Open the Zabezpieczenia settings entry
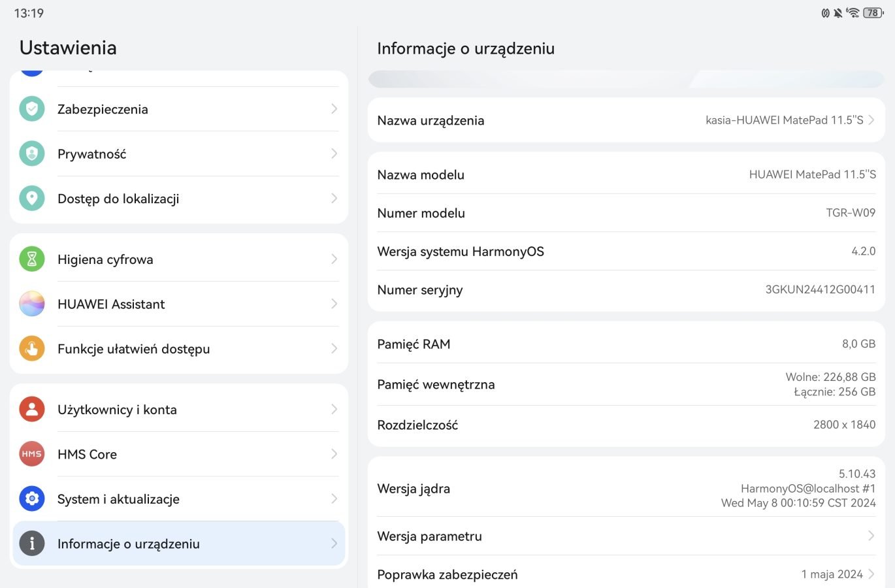This screenshot has width=895, height=588. pyautogui.click(x=179, y=109)
